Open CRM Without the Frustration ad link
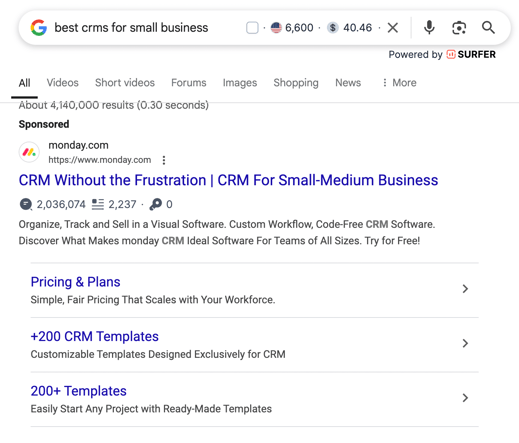519x443 pixels. point(228,180)
